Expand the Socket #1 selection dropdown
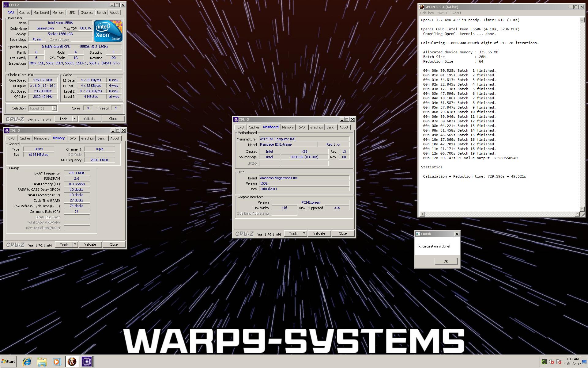The image size is (588, 368). pyautogui.click(x=54, y=108)
